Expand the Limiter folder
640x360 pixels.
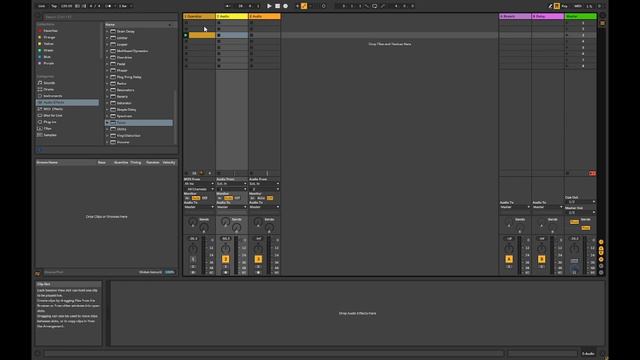point(107,38)
